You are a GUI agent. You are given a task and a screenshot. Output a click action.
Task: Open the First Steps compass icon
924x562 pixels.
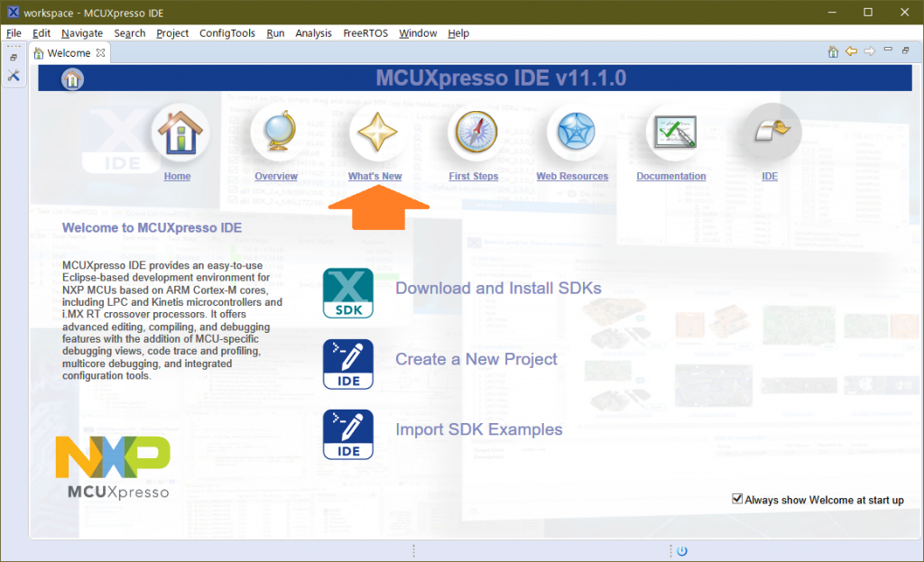[x=475, y=134]
